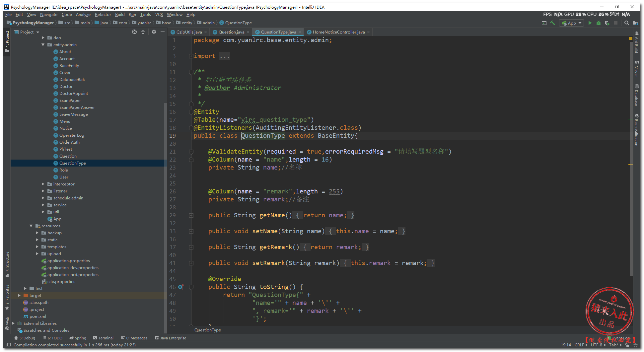Open the File menu

(x=8, y=15)
